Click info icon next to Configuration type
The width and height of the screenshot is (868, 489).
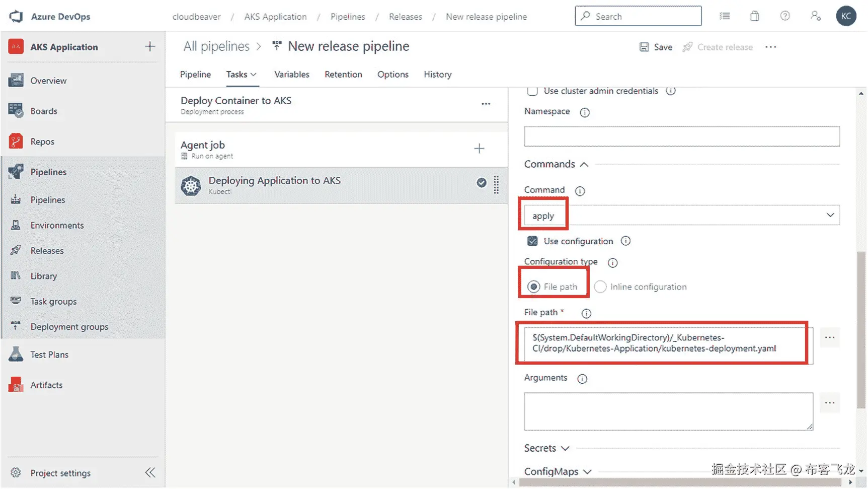(612, 262)
